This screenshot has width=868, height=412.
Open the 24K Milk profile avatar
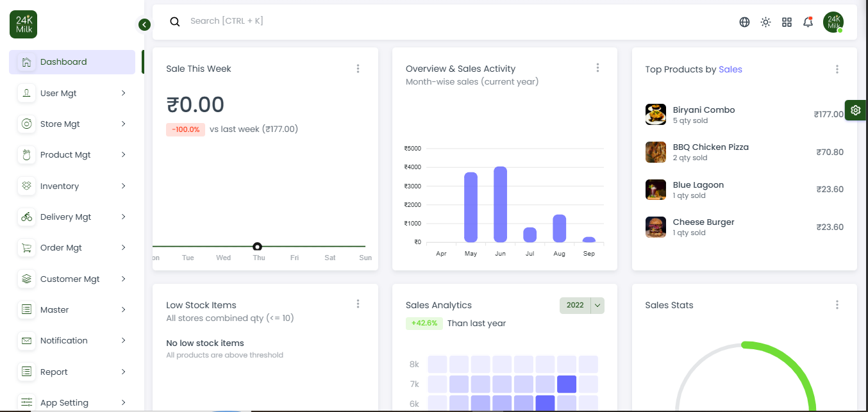(x=833, y=22)
